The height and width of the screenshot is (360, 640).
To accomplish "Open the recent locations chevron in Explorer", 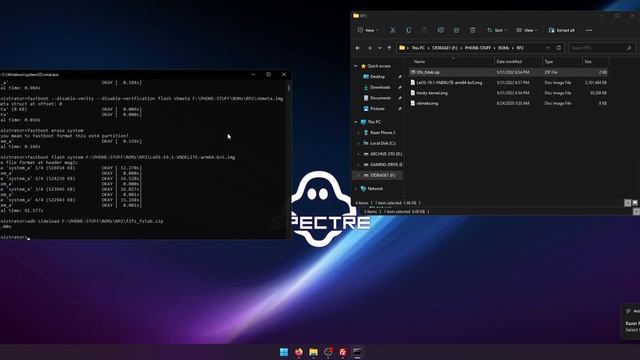I will click(380, 48).
